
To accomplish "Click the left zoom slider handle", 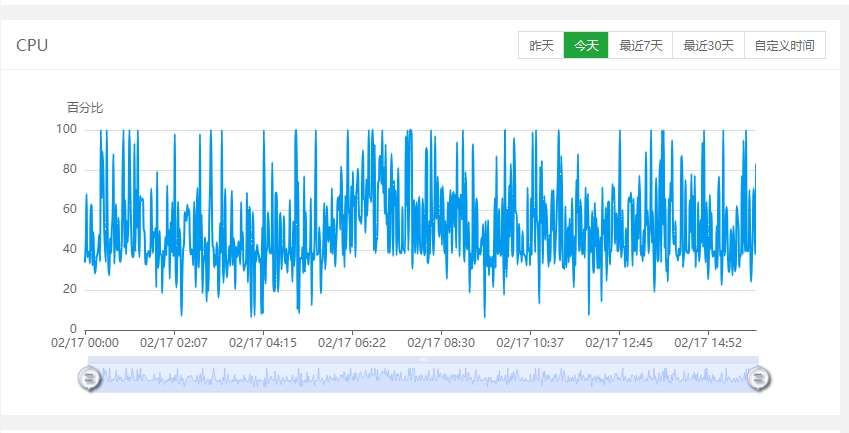I will pyautogui.click(x=89, y=378).
